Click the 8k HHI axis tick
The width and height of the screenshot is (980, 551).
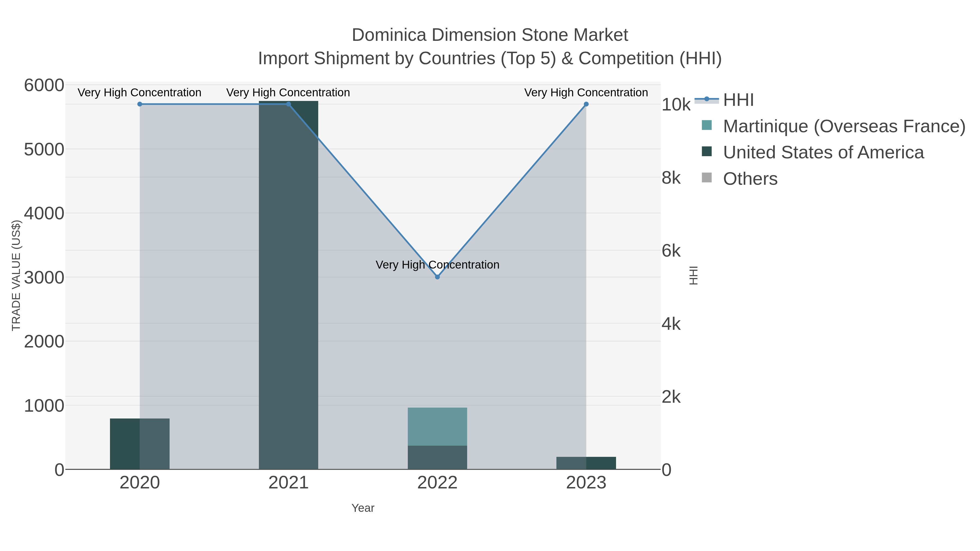click(x=671, y=178)
